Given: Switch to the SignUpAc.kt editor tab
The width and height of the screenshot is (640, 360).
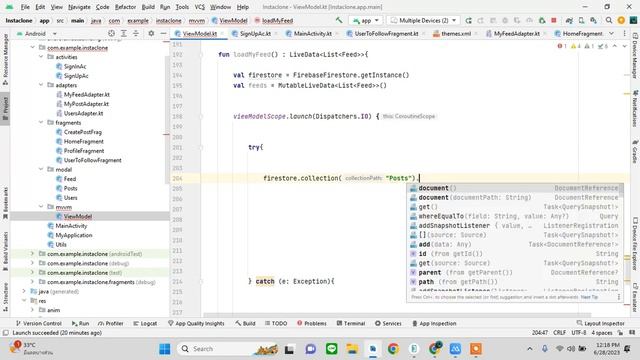Looking at the screenshot, I should 255,33.
